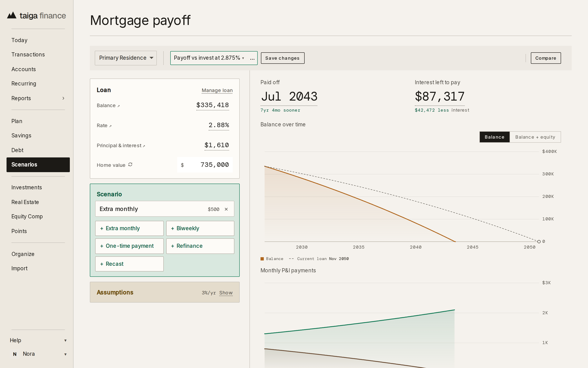Click the $42,472 less interest text

pyautogui.click(x=442, y=110)
